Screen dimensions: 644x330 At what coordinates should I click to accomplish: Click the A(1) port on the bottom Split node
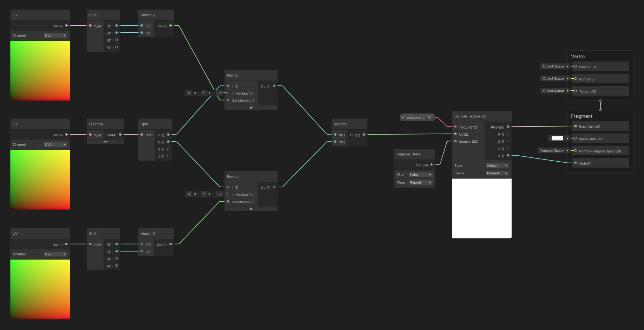point(117,266)
